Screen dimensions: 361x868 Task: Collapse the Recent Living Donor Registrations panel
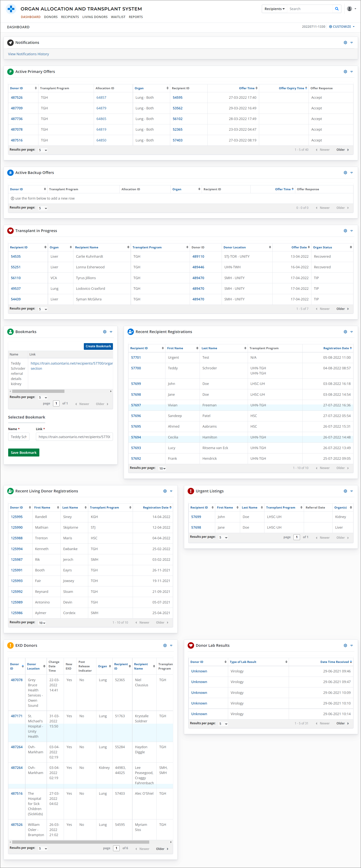click(171, 491)
